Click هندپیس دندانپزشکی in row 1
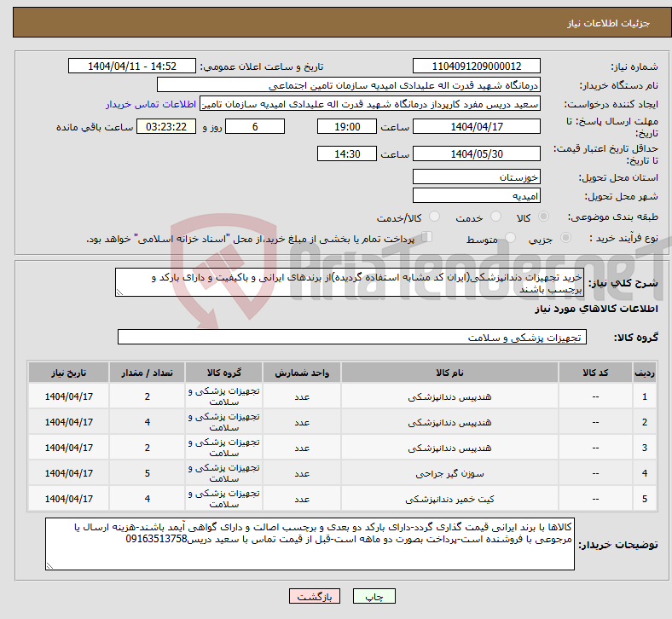Screen dimensions: 672x619 449,397
